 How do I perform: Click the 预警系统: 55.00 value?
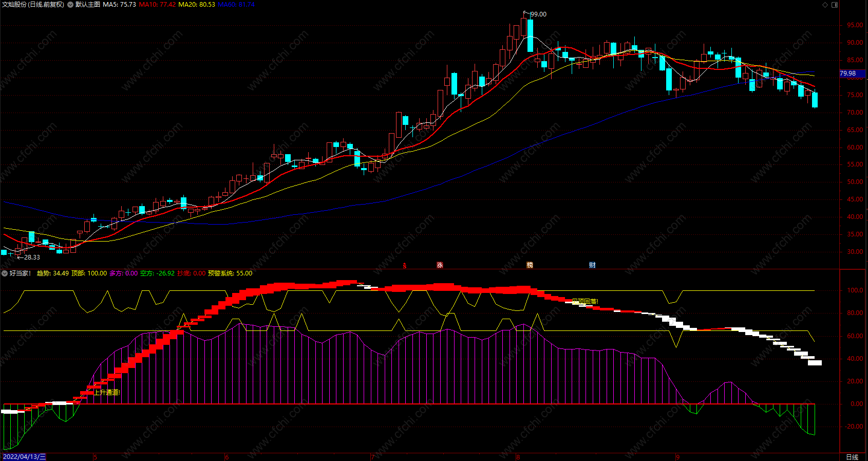230,273
